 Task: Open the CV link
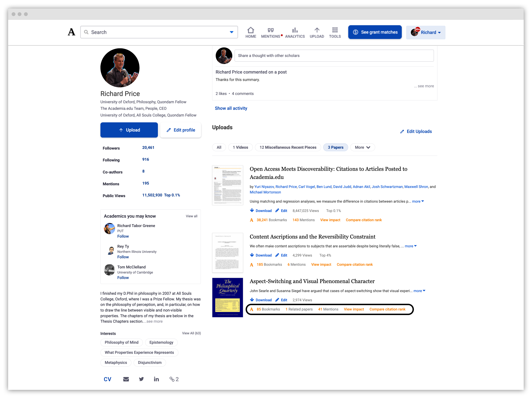tap(107, 379)
